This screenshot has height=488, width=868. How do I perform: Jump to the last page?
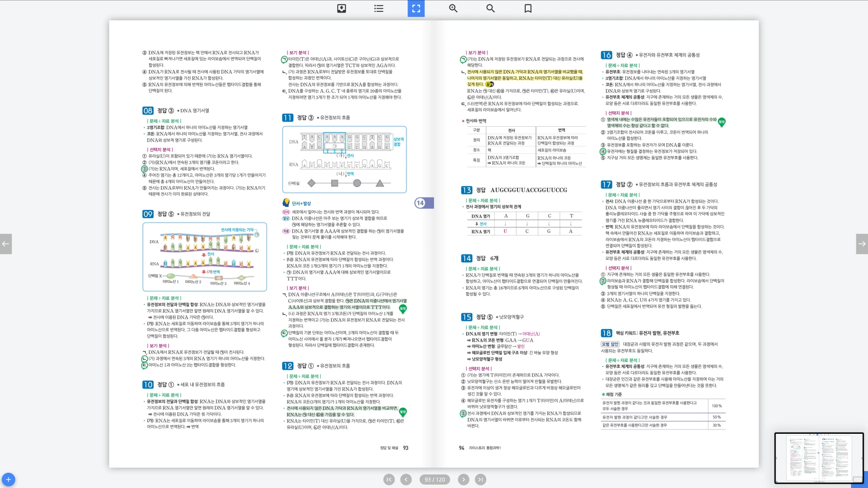[x=480, y=479]
